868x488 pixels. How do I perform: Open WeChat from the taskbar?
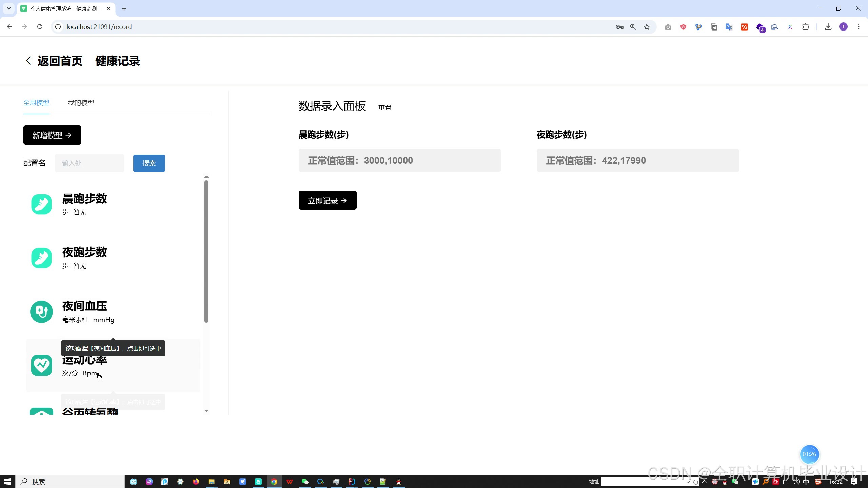(x=305, y=482)
